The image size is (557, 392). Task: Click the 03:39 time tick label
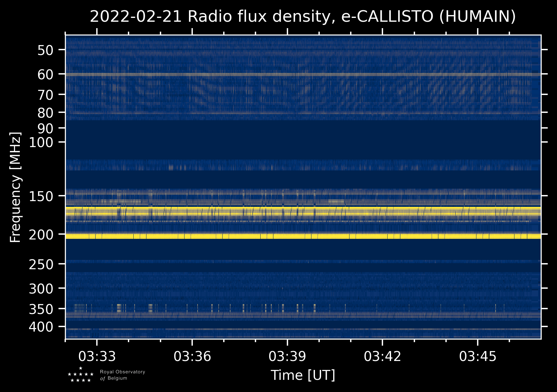[287, 356]
